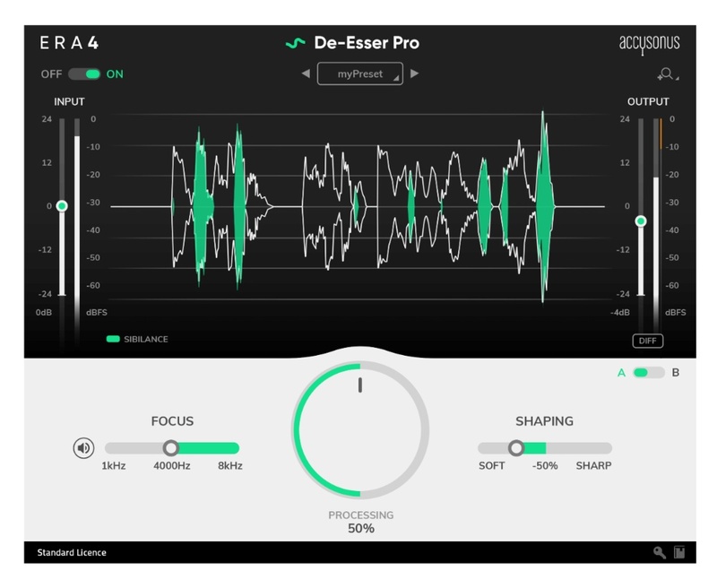717x588 pixels.
Task: Click the accusonus logo
Action: (649, 44)
